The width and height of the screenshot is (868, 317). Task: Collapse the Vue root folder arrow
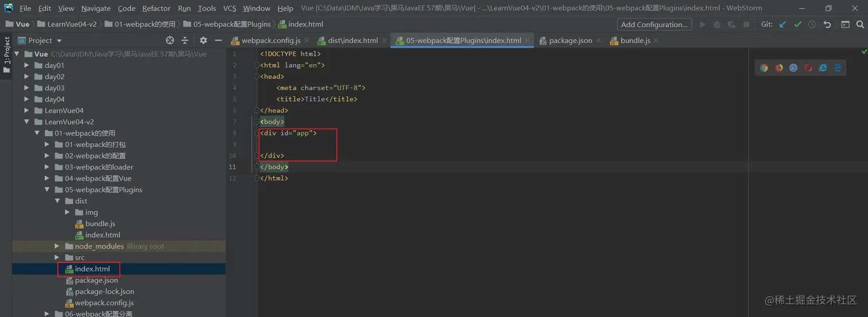[x=17, y=54]
